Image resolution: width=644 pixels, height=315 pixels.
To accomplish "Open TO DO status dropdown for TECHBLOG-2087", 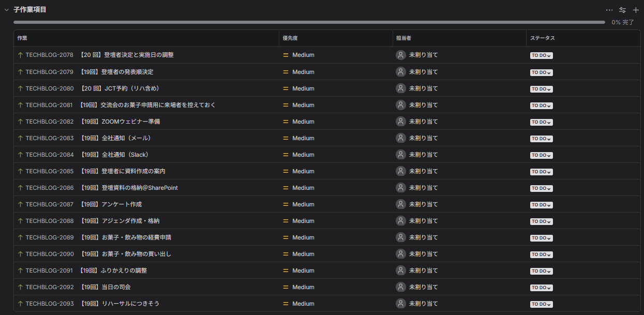I will point(541,205).
